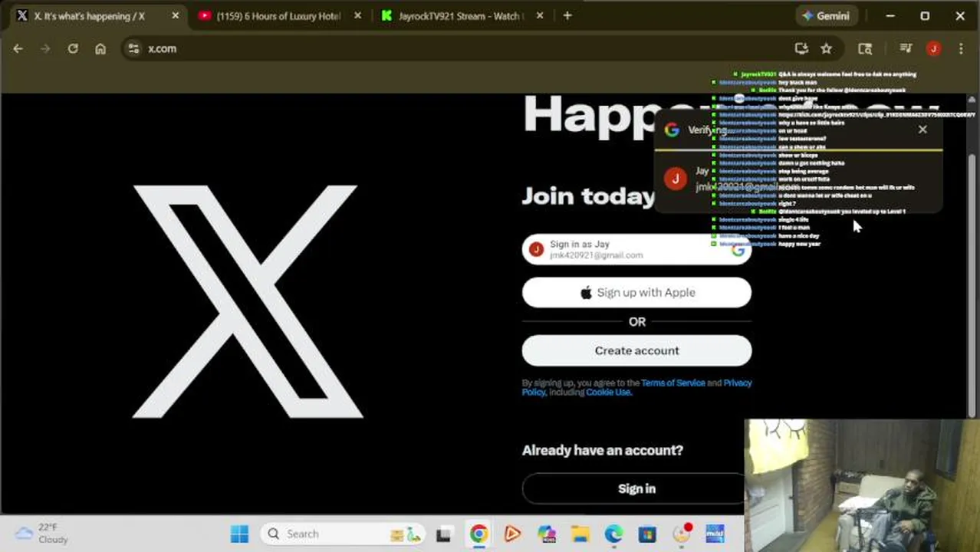Open the Mixitup app on the taskbar
Image resolution: width=980 pixels, height=552 pixels.
coord(715,534)
